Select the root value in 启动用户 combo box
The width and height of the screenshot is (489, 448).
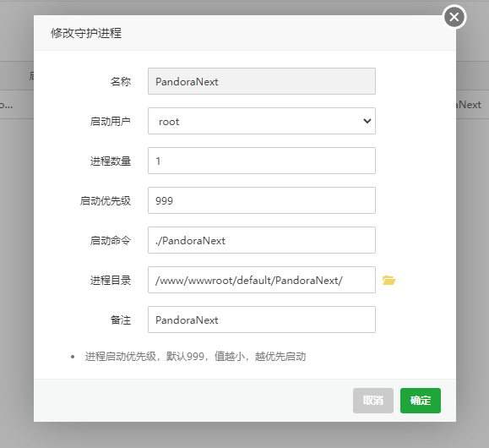click(x=262, y=121)
